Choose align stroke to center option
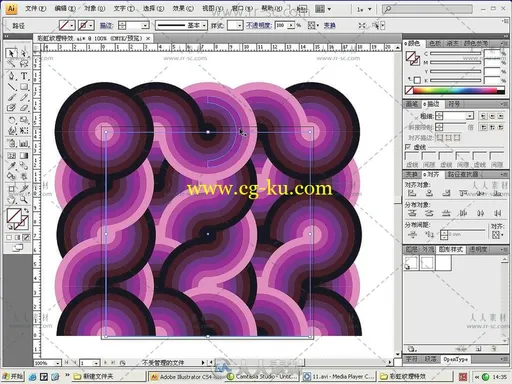This screenshot has width=512, height=384. click(440, 137)
